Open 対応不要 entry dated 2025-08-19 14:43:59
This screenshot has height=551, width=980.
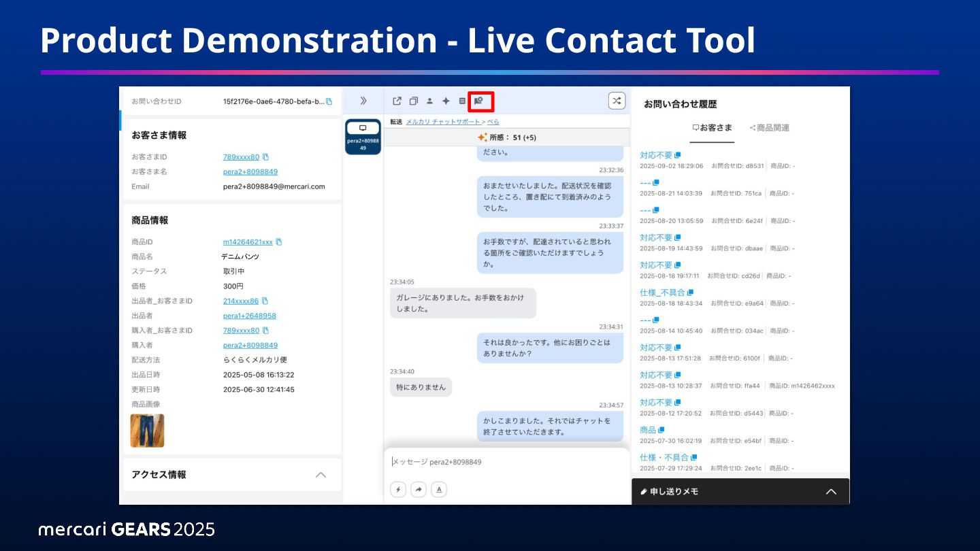tap(656, 237)
